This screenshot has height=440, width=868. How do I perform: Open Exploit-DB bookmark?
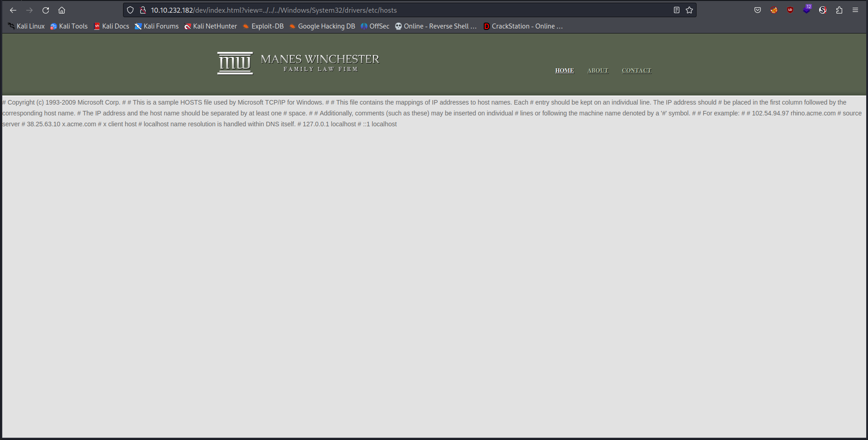(x=263, y=26)
